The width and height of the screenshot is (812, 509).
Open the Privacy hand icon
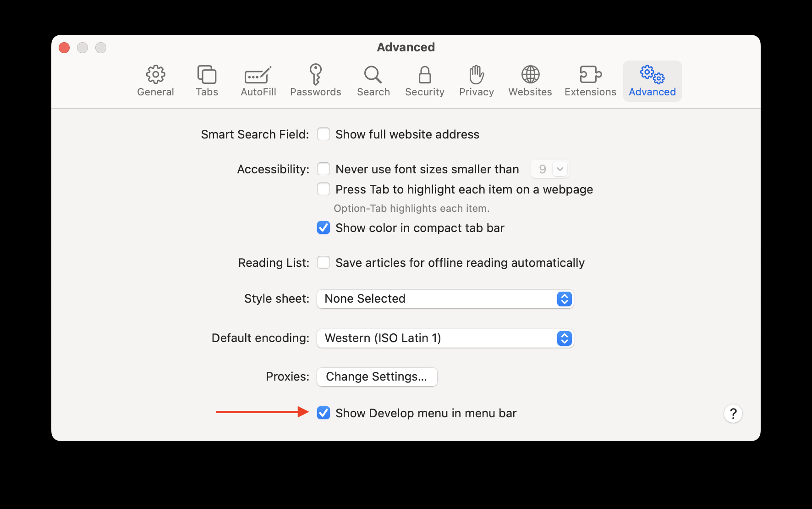click(476, 81)
